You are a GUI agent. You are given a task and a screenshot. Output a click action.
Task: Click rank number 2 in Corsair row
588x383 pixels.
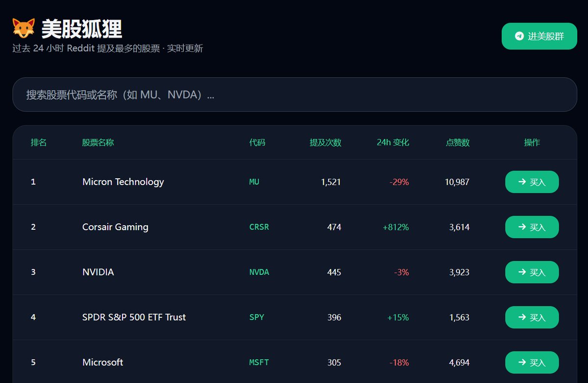pyautogui.click(x=33, y=227)
